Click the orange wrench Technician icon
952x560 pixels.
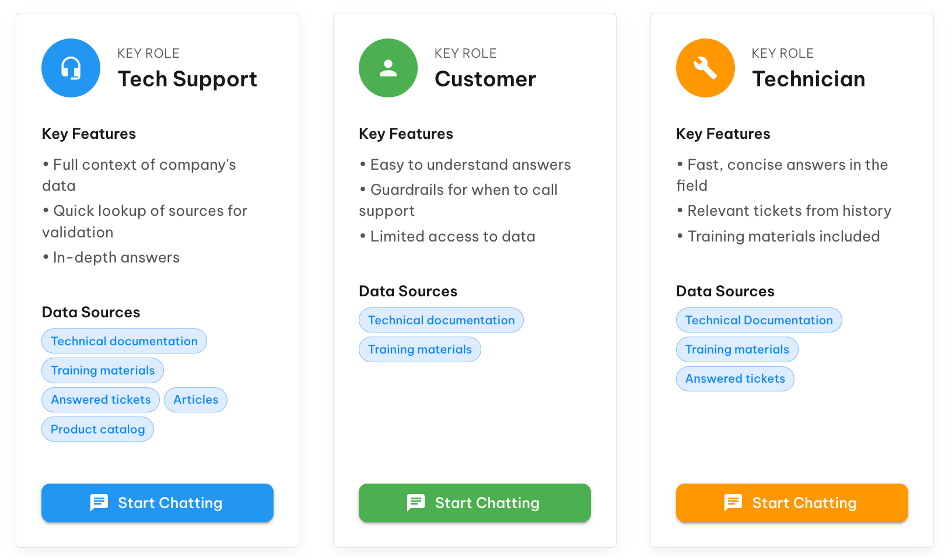point(705,68)
